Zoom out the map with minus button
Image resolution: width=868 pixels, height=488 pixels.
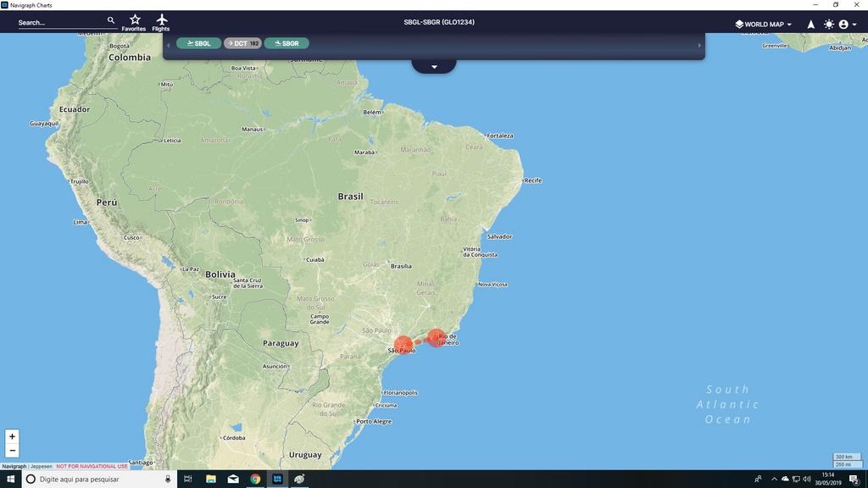point(12,451)
